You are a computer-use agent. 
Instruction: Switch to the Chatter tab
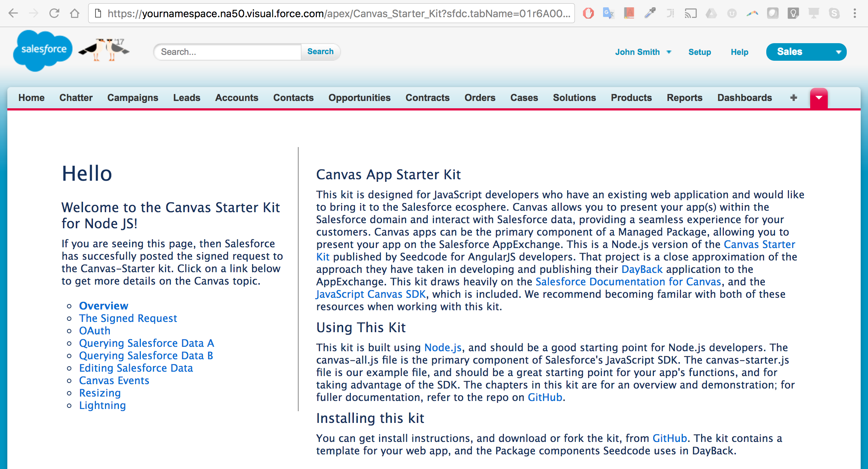76,98
